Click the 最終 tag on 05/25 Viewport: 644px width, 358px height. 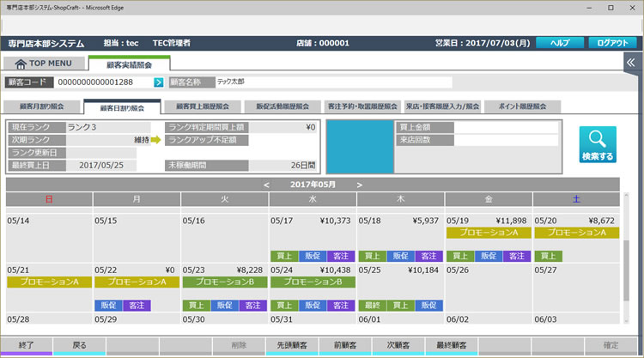370,305
